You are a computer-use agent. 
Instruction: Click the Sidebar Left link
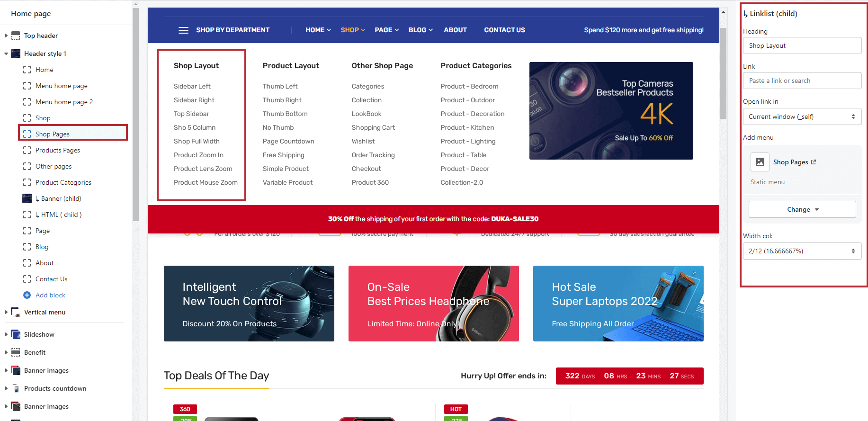click(x=192, y=86)
